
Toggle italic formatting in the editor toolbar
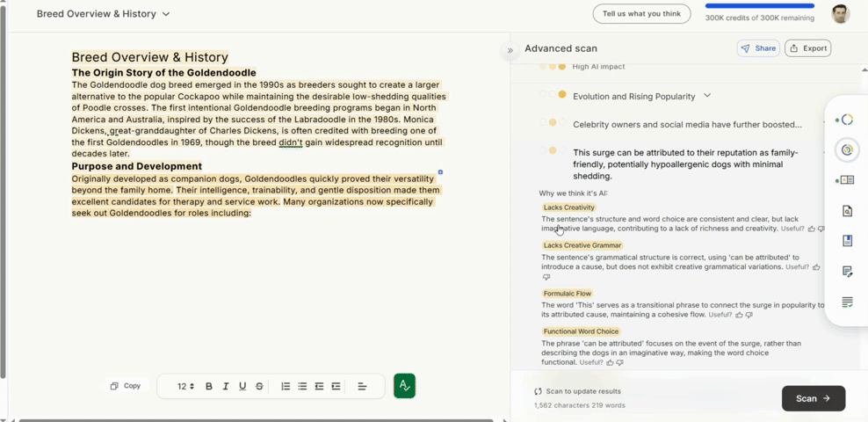pos(225,387)
